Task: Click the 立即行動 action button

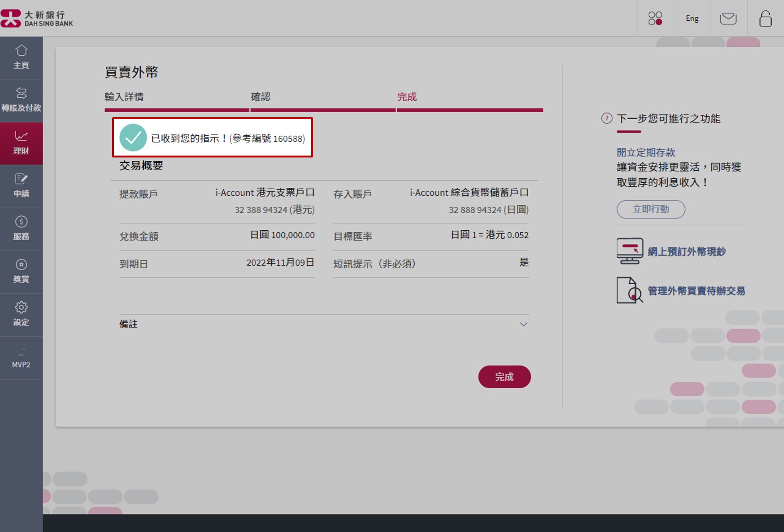Action: tap(651, 209)
